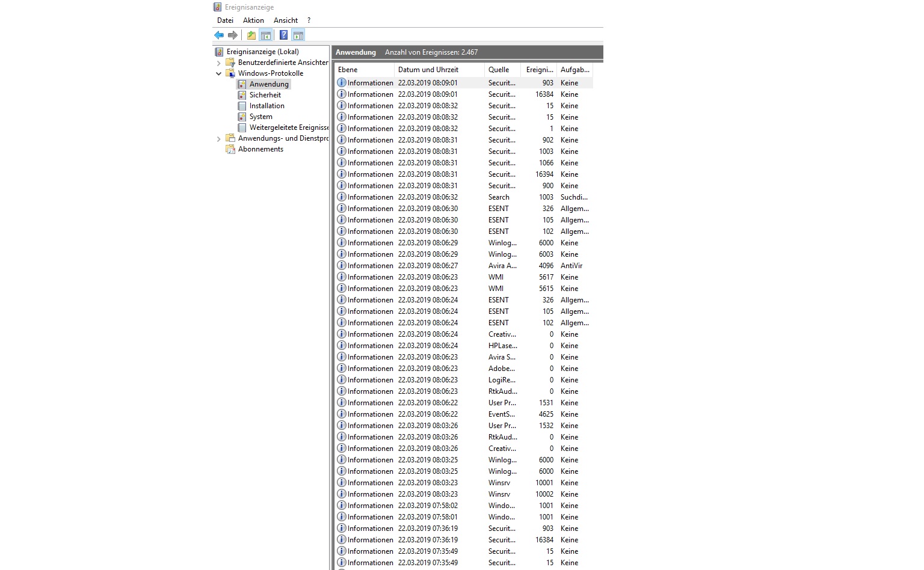
Task: Click the System log icon
Action: (x=242, y=117)
